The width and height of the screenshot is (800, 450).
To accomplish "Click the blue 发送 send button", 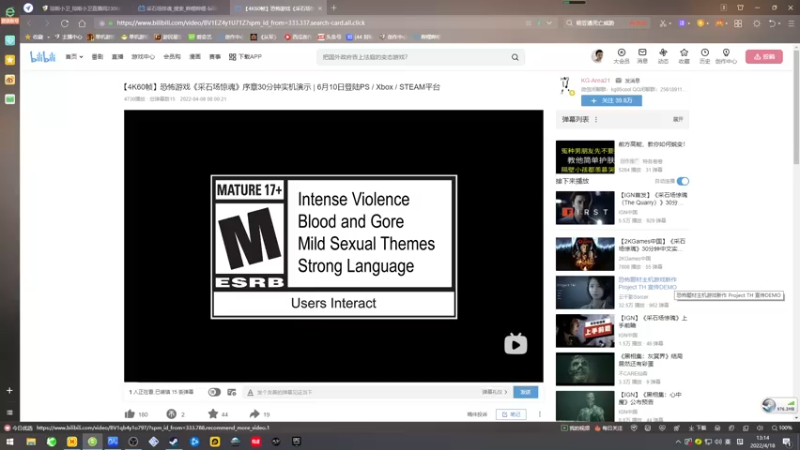I will click(526, 392).
